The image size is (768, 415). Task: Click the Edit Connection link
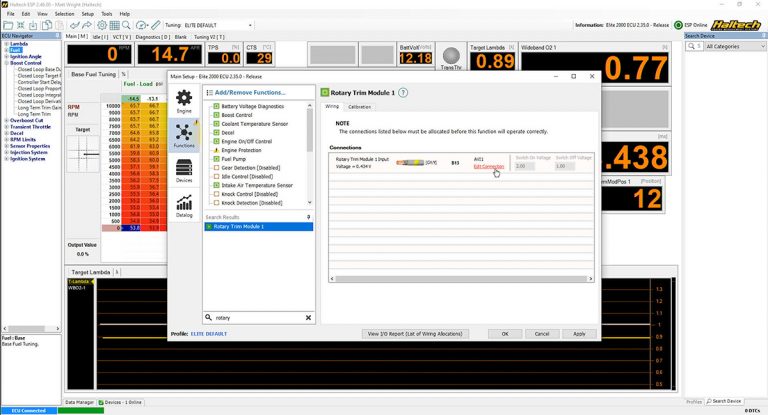point(489,167)
